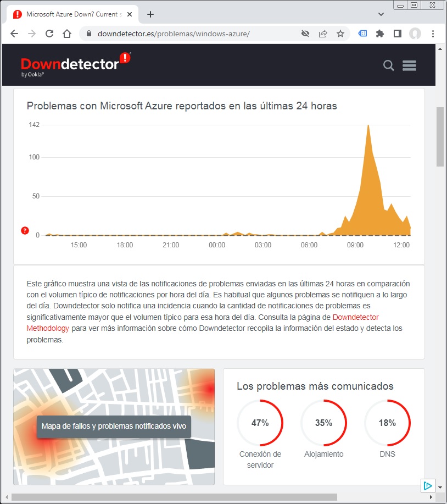Open Chrome three-dot menu
This screenshot has height=504, width=447.
[433, 34]
